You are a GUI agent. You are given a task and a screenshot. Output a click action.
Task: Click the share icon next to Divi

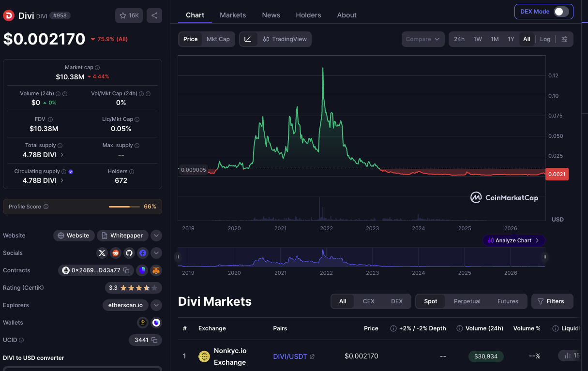[154, 15]
